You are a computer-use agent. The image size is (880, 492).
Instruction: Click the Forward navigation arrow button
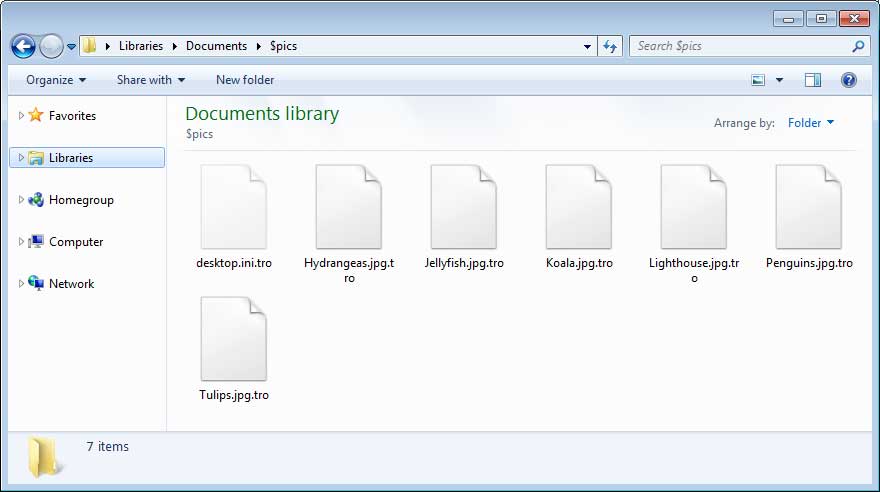52,47
